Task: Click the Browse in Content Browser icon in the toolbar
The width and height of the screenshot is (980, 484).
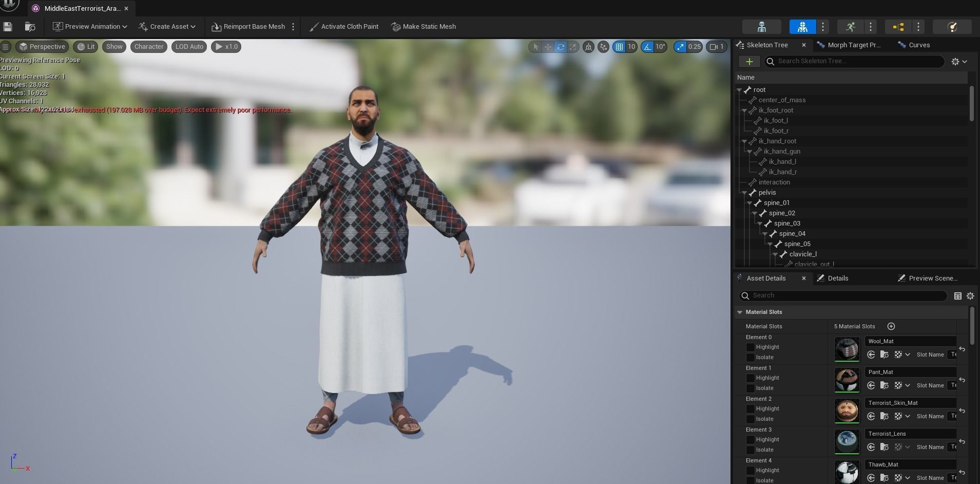Action: coord(30,26)
